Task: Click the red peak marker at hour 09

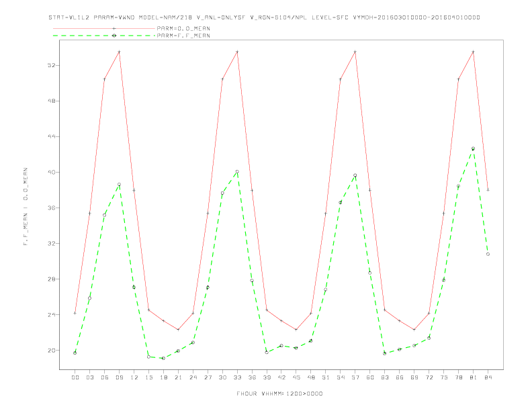Action: [119, 52]
